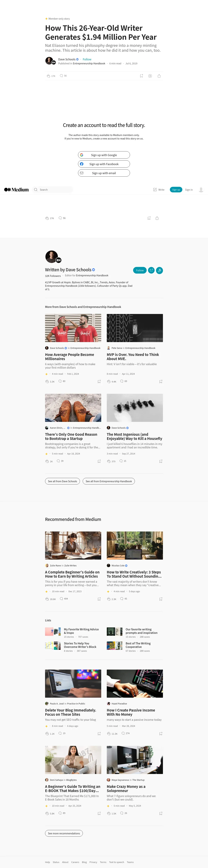
Task: Click the top share icon beside listen
Action: pos(159,76)
